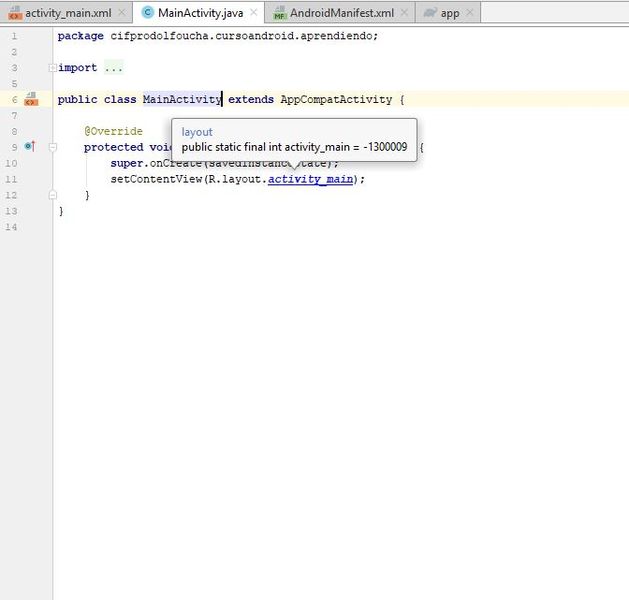Image resolution: width=629 pixels, height=600 pixels.
Task: Click the fold end marker on line 12
Action: point(53,195)
